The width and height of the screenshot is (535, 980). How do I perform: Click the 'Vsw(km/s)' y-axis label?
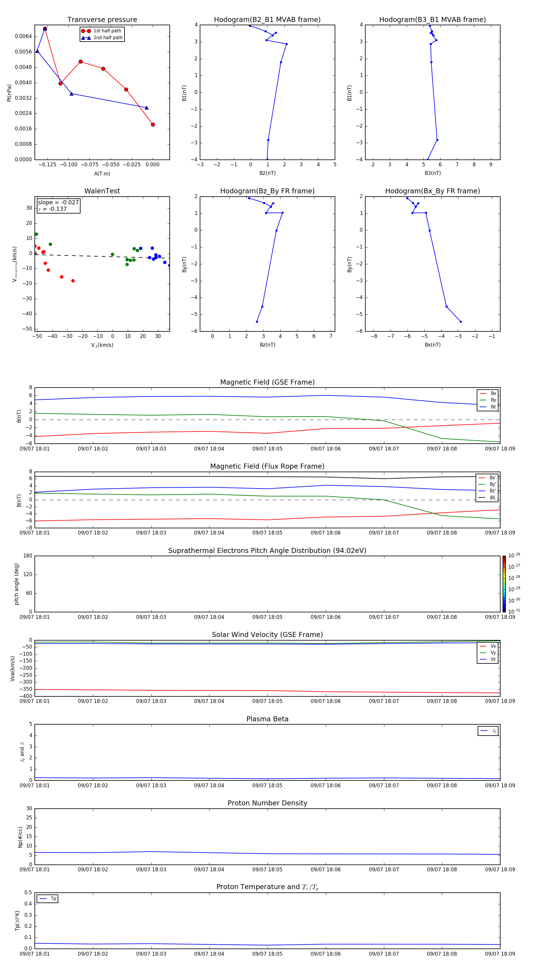coord(12,668)
